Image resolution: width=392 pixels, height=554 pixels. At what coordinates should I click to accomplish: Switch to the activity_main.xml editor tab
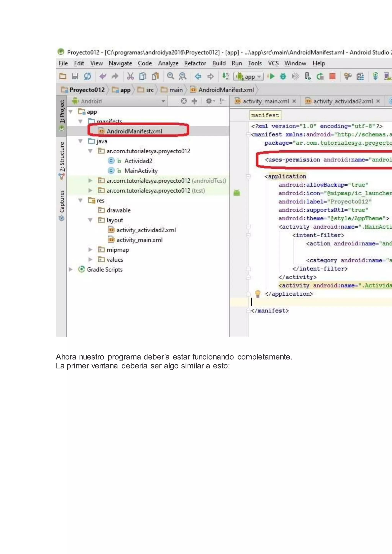pos(265,101)
